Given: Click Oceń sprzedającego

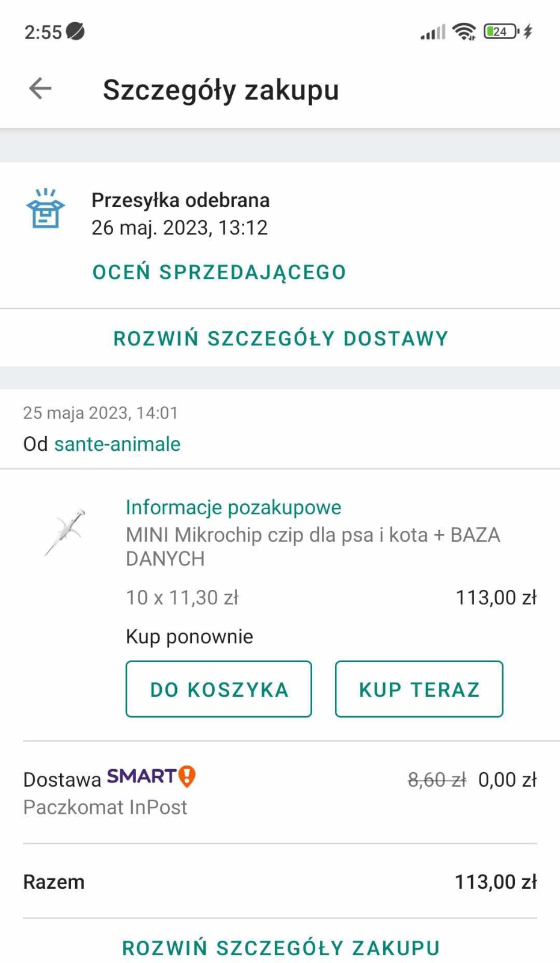Looking at the screenshot, I should click(220, 272).
